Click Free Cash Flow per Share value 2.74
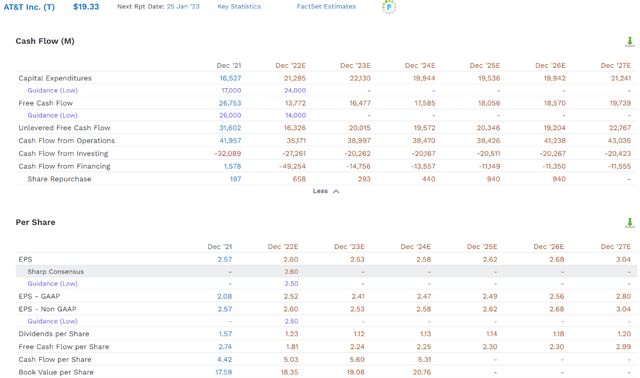This screenshot has height=378, width=640. point(225,347)
